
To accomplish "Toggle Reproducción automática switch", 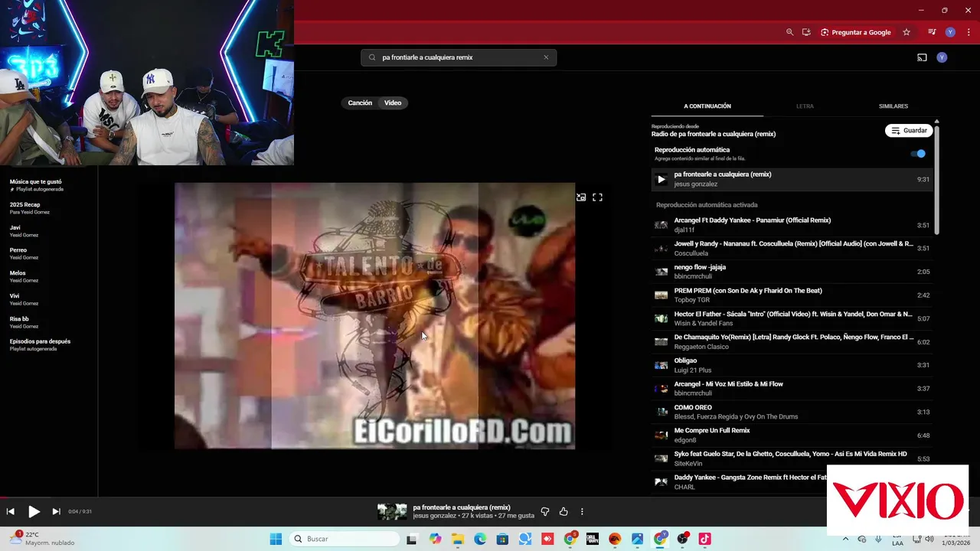I will (917, 153).
